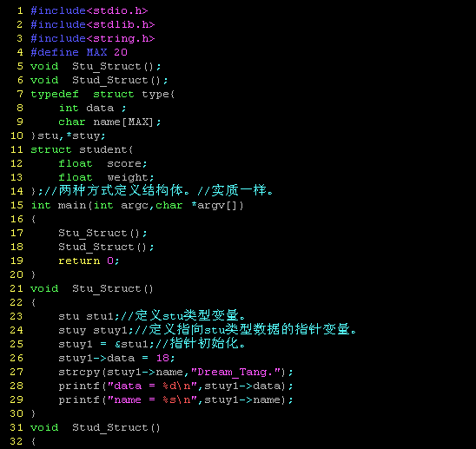Click the Stud_Struct(); call on line 18

106,248
